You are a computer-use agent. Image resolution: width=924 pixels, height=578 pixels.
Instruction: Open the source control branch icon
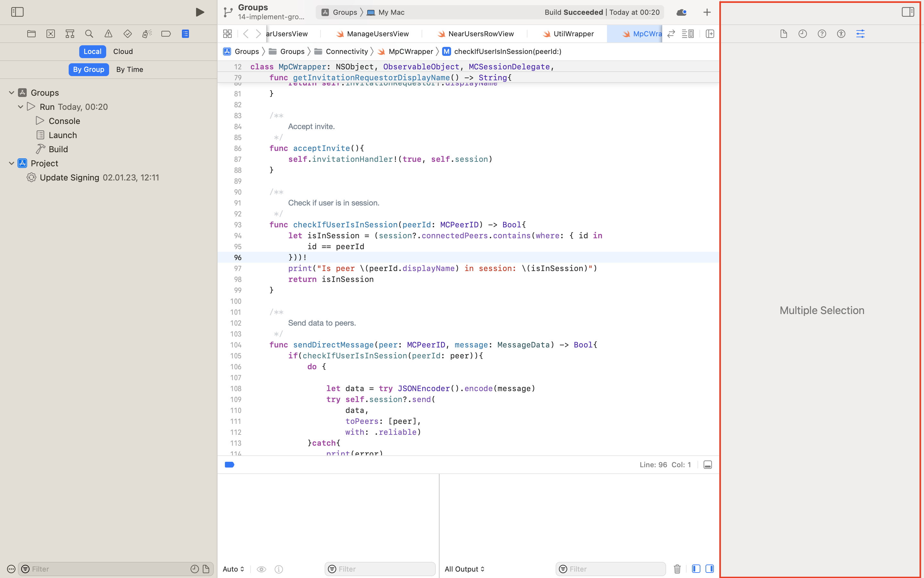coord(228,12)
